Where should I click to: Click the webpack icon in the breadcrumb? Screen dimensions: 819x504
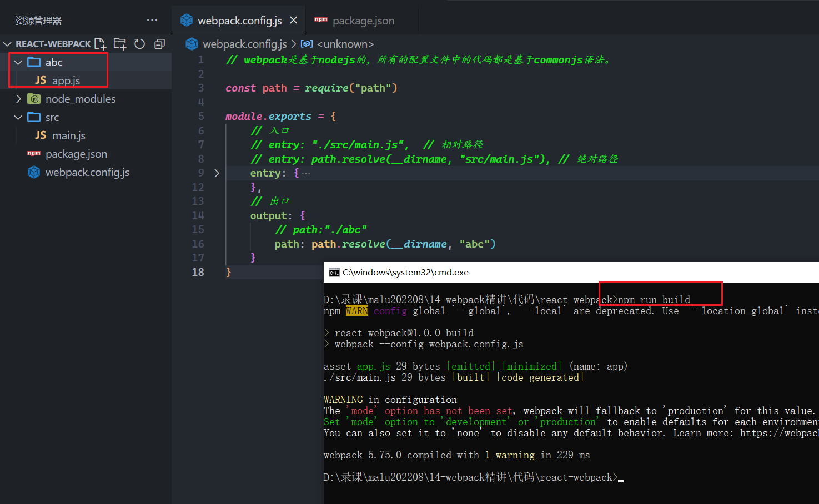[192, 44]
